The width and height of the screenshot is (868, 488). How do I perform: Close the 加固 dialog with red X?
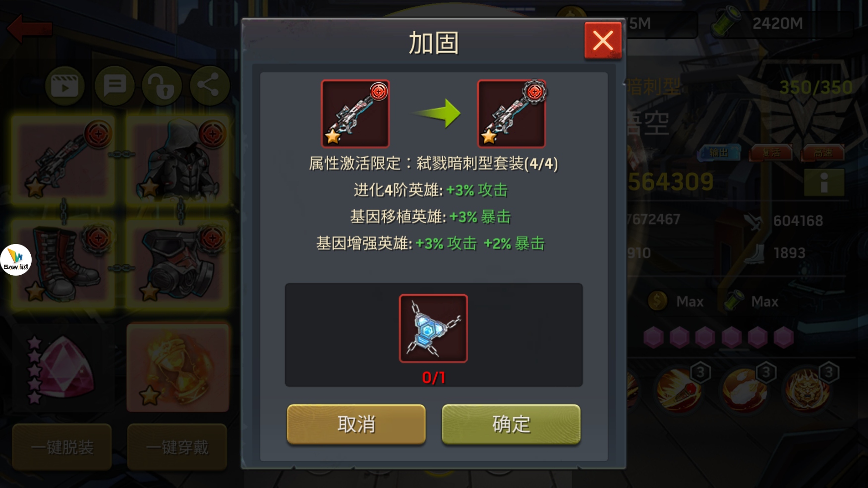(603, 41)
